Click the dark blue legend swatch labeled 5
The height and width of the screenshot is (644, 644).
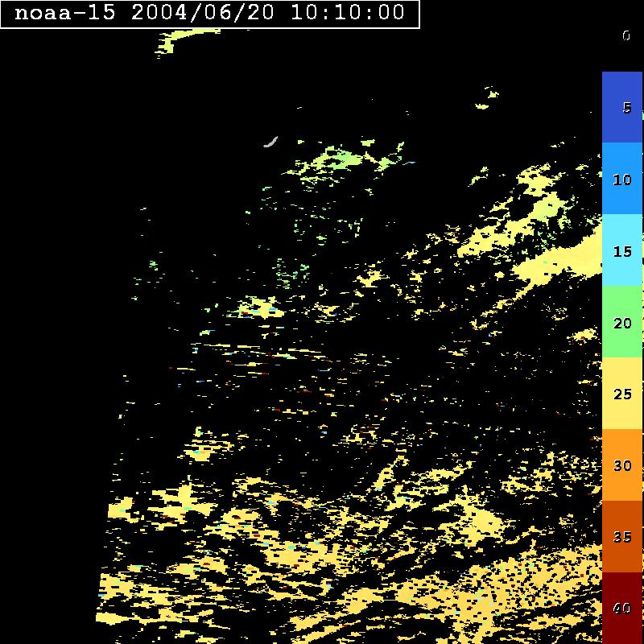(621, 107)
